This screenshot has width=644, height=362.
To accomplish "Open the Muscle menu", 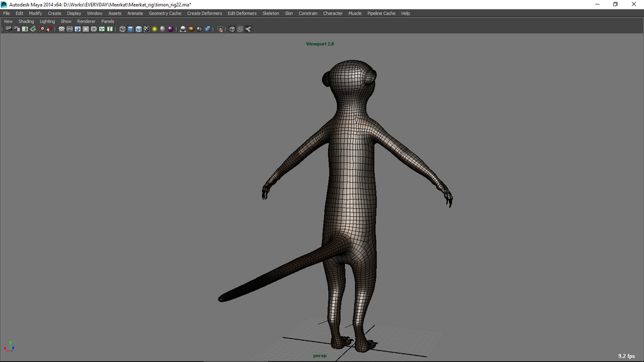I will pos(355,13).
